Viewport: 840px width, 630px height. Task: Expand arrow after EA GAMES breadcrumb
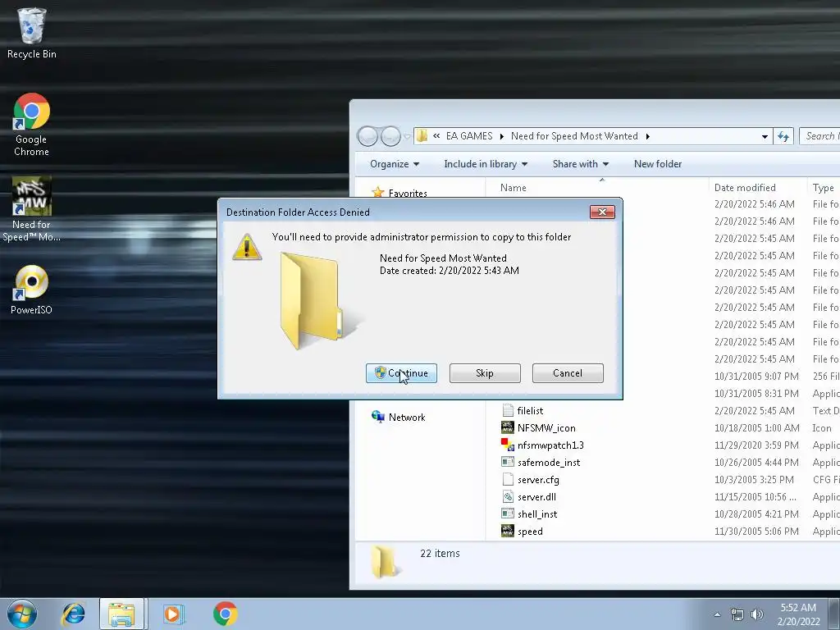(x=502, y=137)
